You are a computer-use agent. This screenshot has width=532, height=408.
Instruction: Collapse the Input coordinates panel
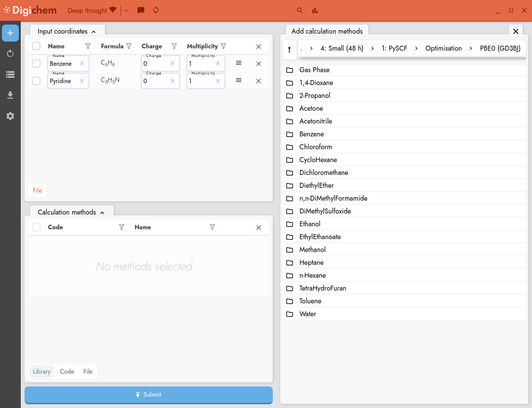pos(94,32)
